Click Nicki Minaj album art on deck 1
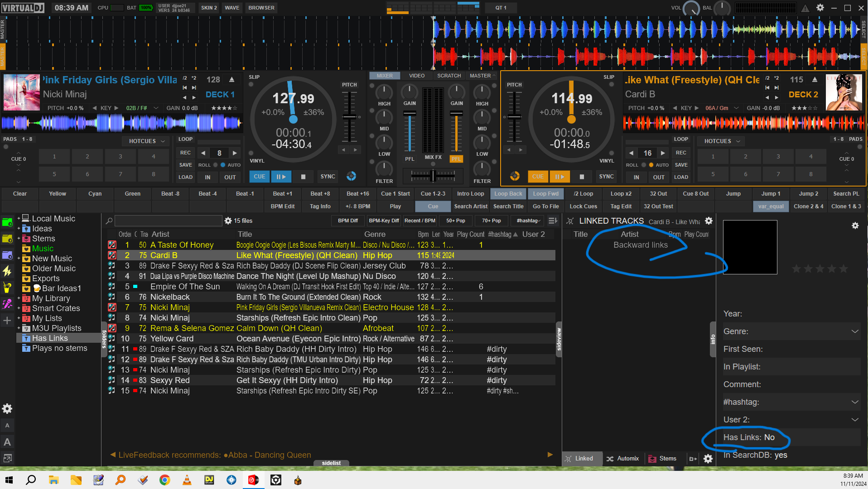 (x=21, y=93)
